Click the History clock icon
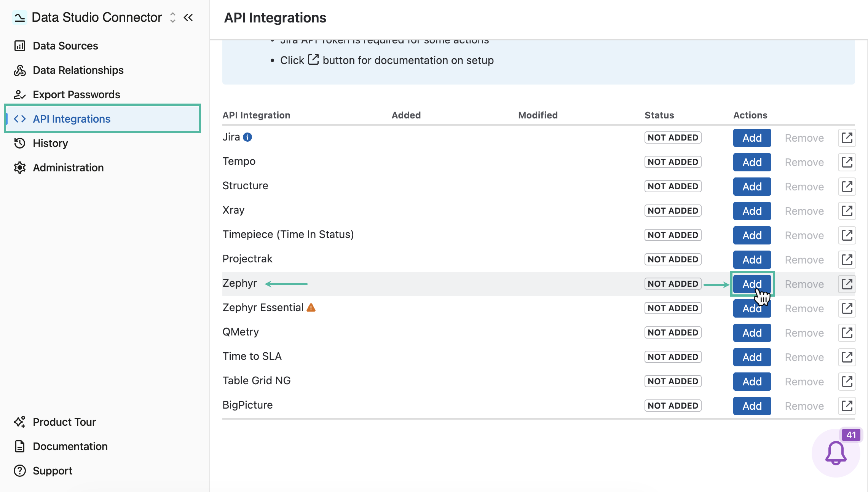Viewport: 868px width, 492px height. coord(20,143)
